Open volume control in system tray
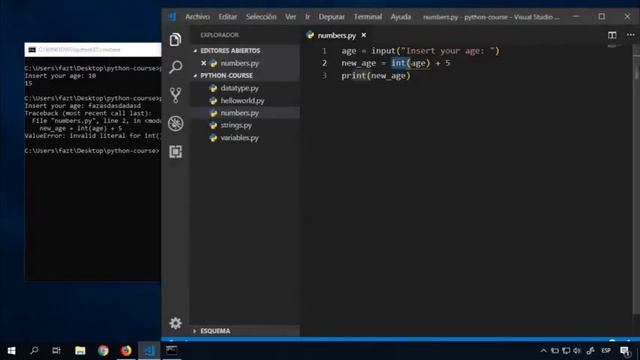Viewport: 640px width, 360px height. (577, 351)
